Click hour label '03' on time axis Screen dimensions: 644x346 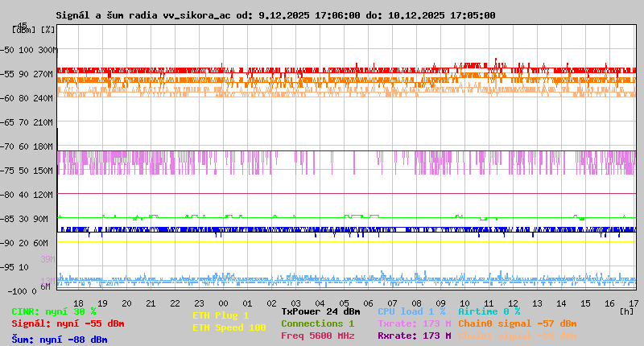(295, 303)
